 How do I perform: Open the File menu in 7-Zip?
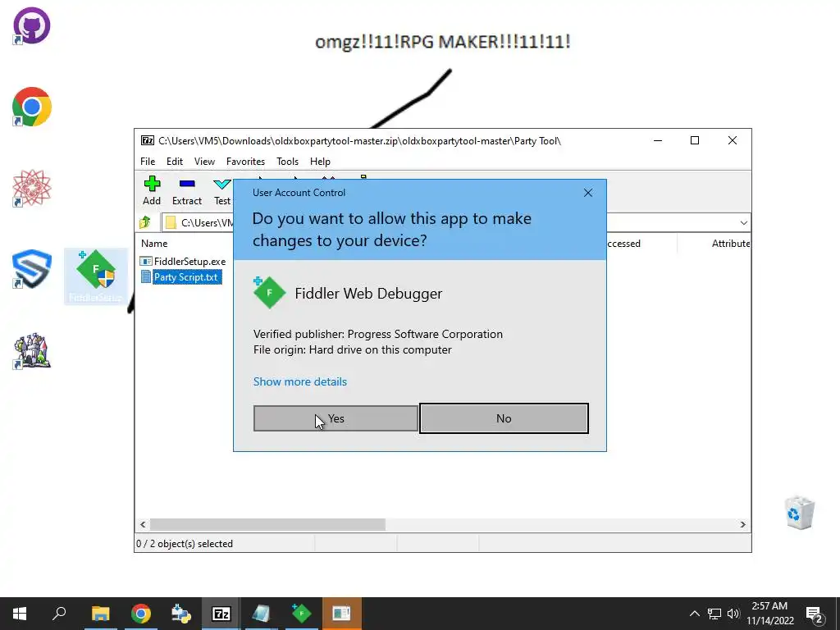click(x=148, y=162)
